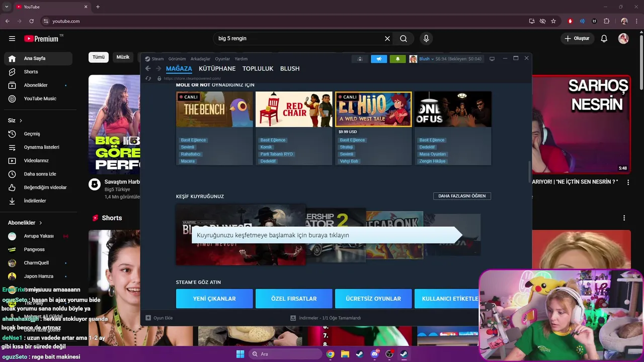
Task: Open El Hijo game card
Action: [373, 128]
